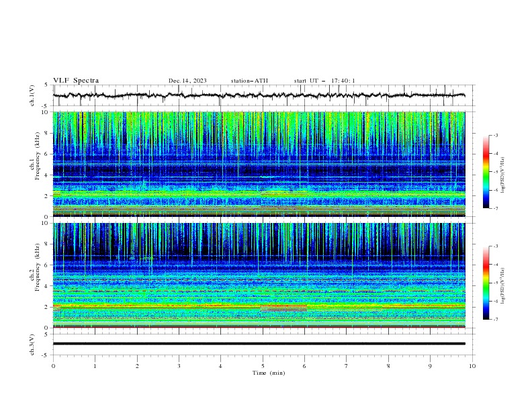The image size is (532, 411).
Task: Click time axis tick label "9"
Action: (x=430, y=366)
